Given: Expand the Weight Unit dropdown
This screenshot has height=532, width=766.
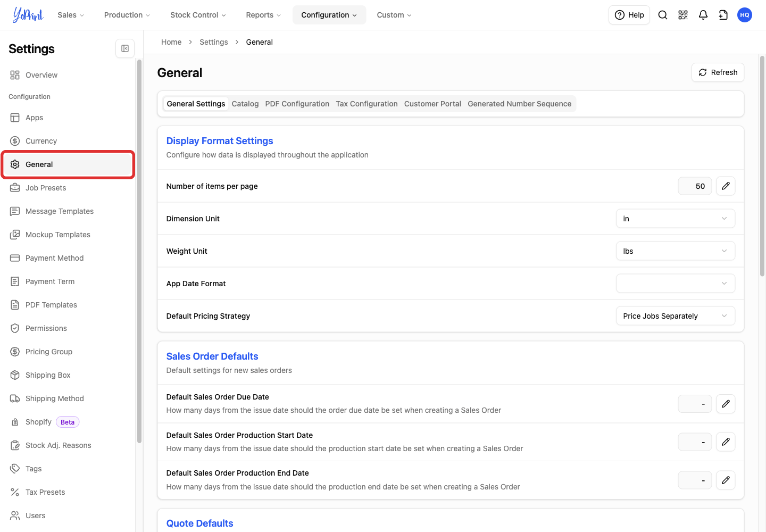Looking at the screenshot, I should tap(676, 251).
